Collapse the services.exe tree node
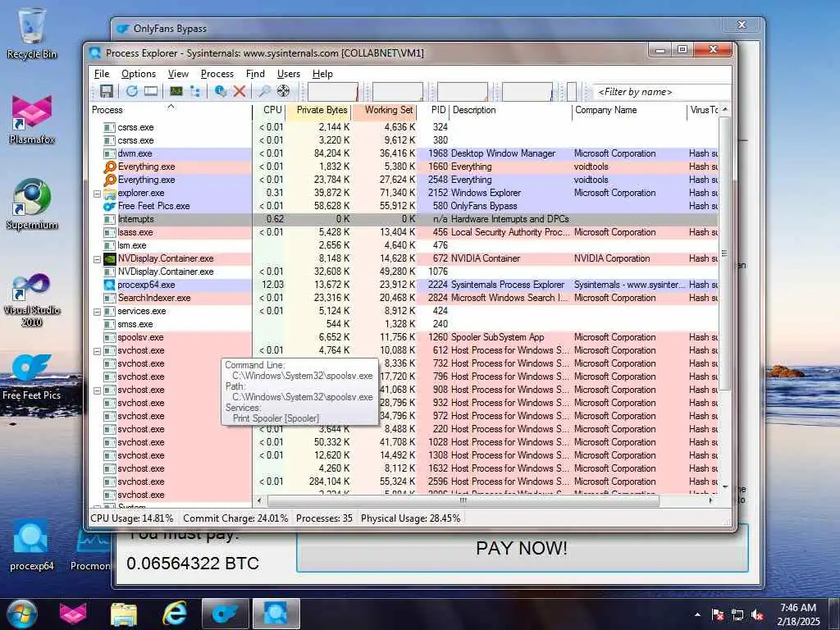The image size is (840, 630). tap(97, 312)
